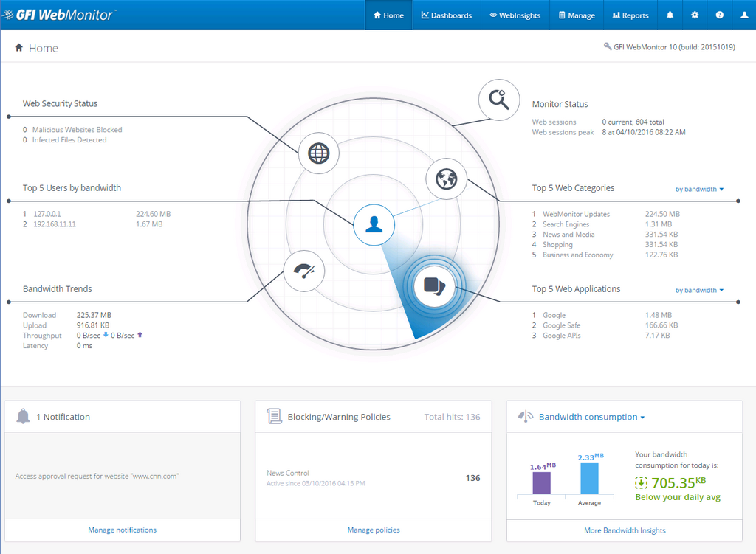Click the help question mark icon
The width and height of the screenshot is (756, 554).
tap(719, 15)
